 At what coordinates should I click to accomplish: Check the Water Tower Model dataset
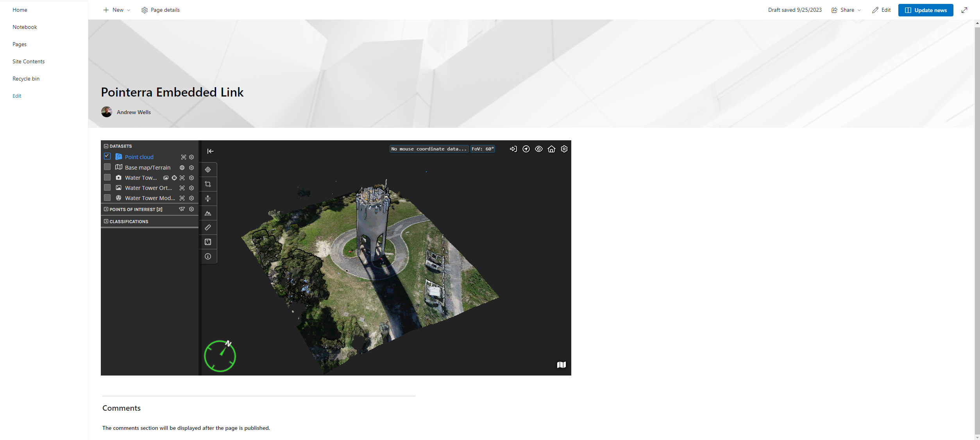click(107, 197)
